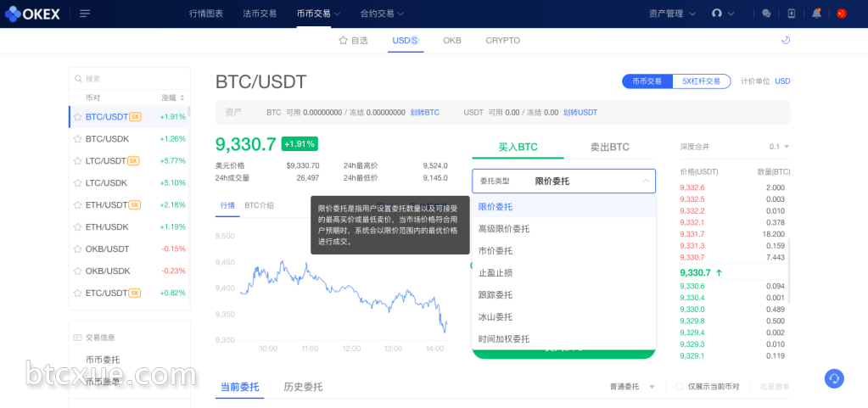This screenshot has width=868, height=408.
Task: Switch to the 买入BTC tab
Action: (x=518, y=148)
